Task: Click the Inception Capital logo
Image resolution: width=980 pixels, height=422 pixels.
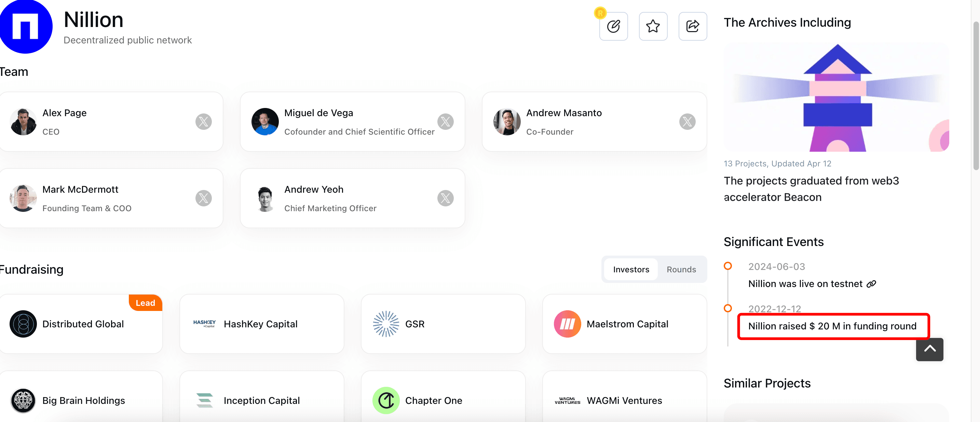Action: click(x=204, y=400)
